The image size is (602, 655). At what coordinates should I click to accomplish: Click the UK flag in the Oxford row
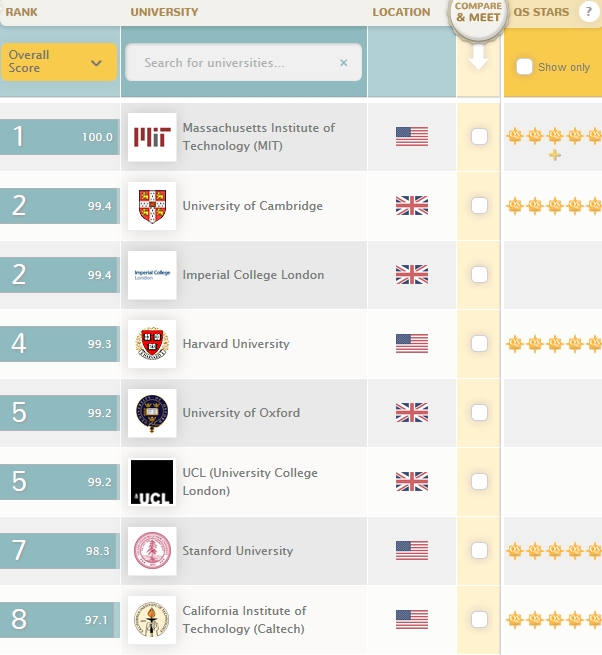point(412,413)
